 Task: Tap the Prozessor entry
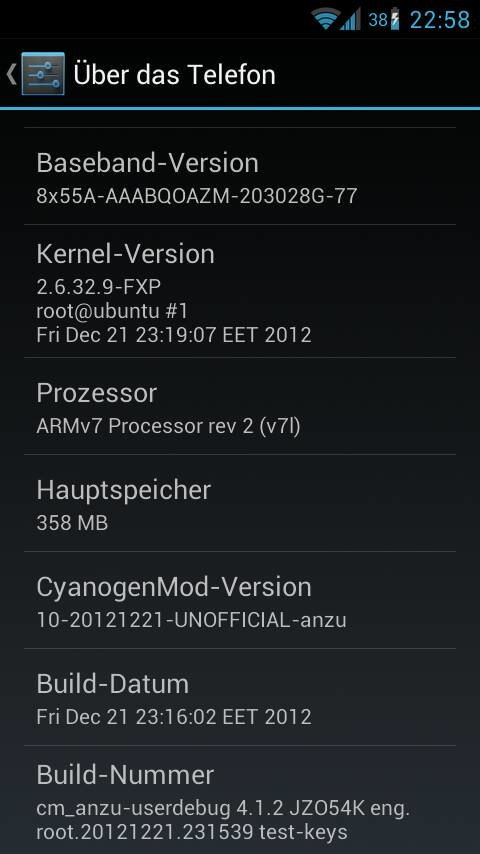click(x=240, y=406)
